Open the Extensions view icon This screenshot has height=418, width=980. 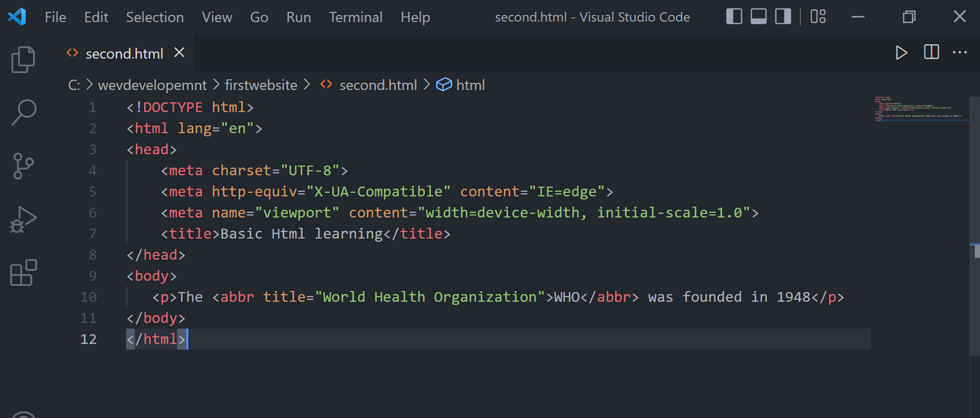23,272
